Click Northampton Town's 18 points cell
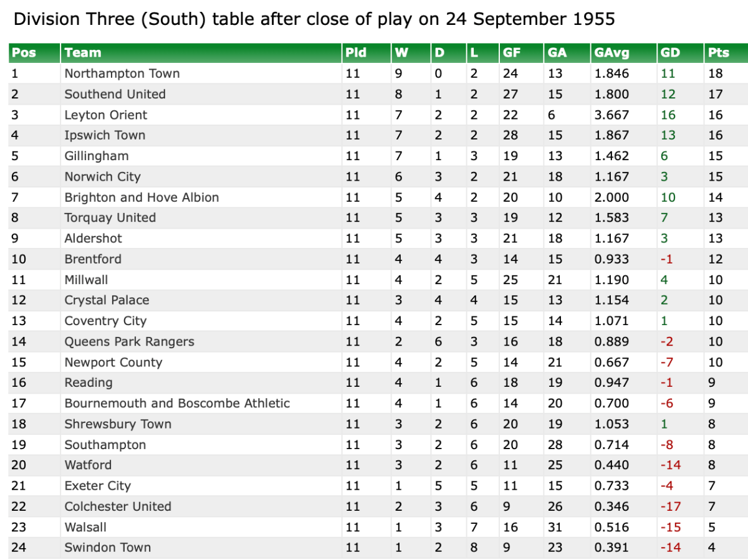 click(x=715, y=74)
